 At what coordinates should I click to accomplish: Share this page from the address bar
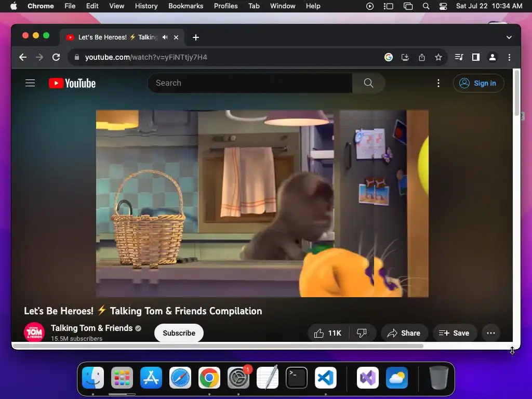pyautogui.click(x=422, y=57)
